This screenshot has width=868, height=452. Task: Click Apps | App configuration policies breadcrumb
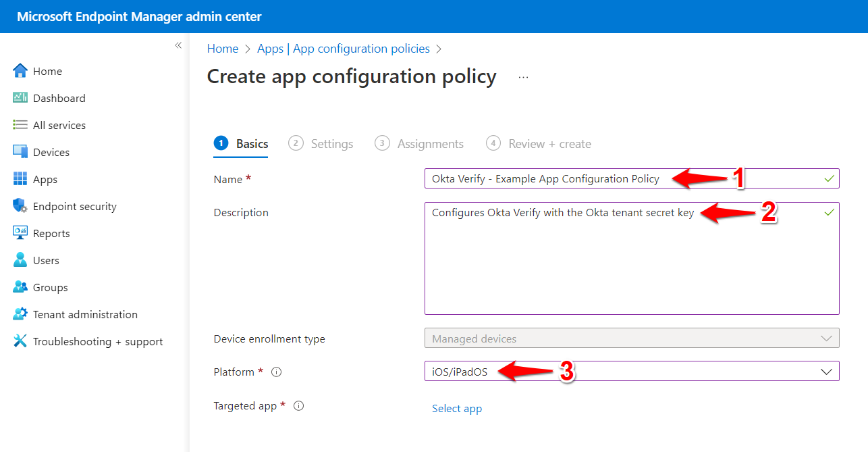(344, 49)
